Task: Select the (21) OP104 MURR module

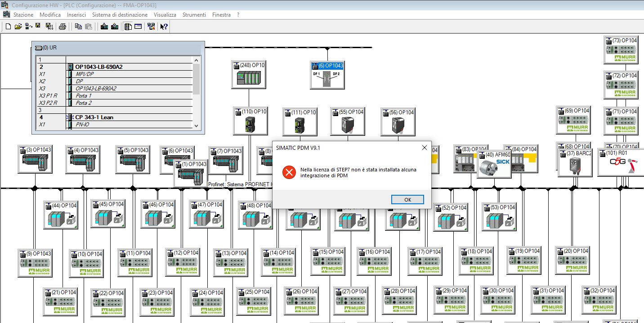Action: (60, 302)
